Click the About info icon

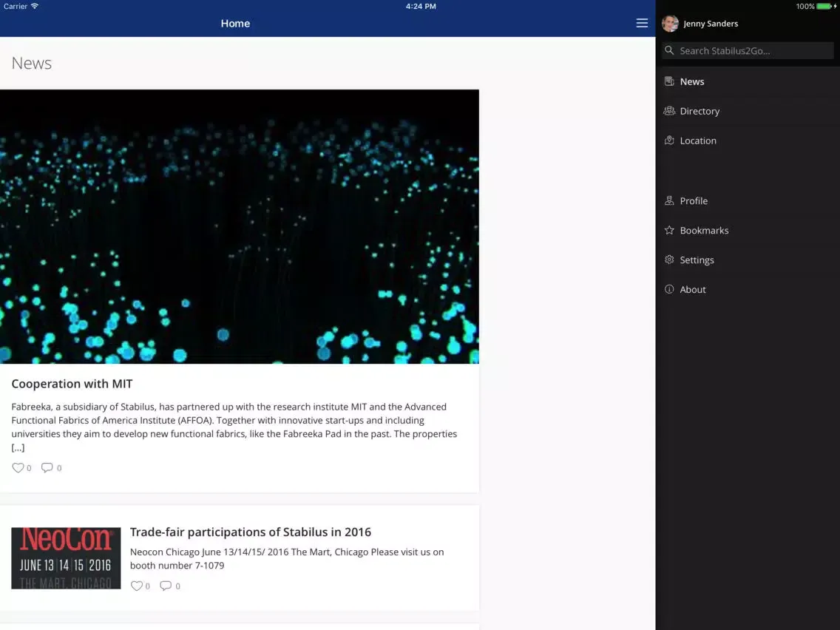[x=669, y=289]
